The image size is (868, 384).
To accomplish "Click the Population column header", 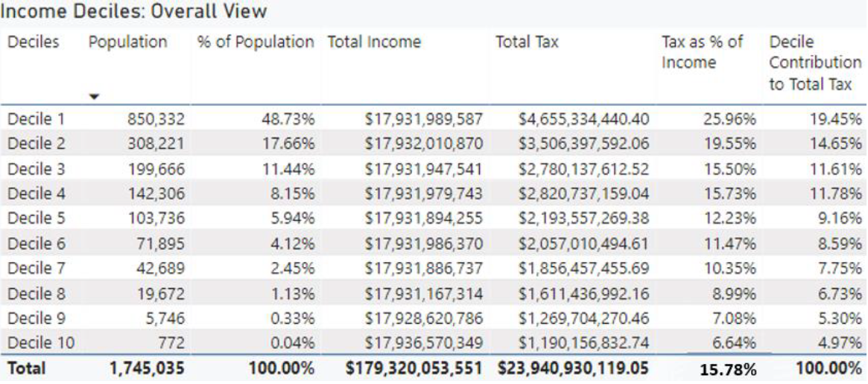I will point(127,43).
